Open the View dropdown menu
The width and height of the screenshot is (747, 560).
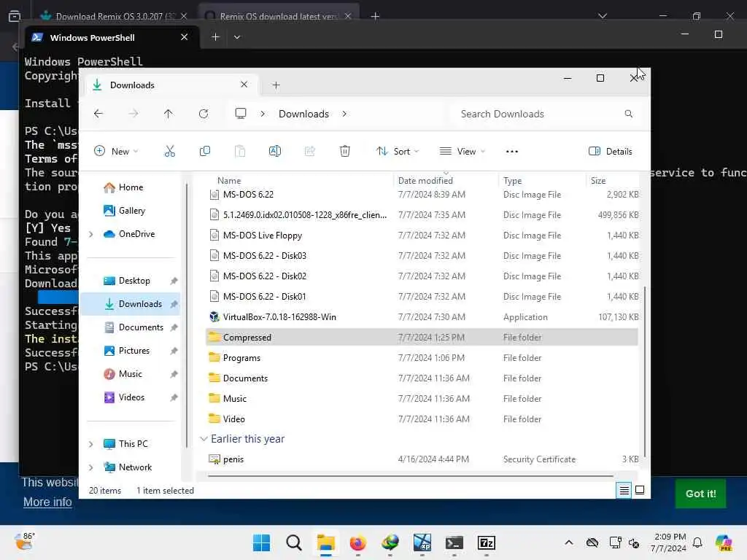(x=462, y=152)
